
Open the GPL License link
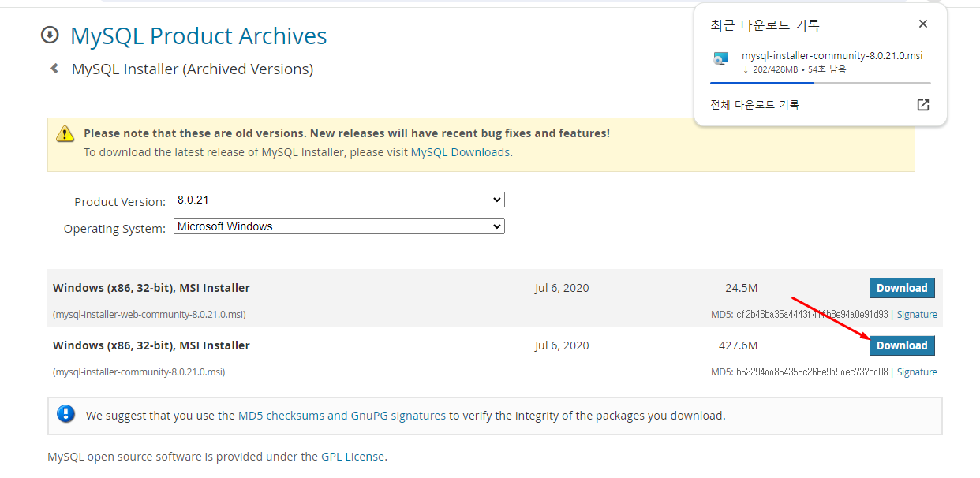pos(352,457)
